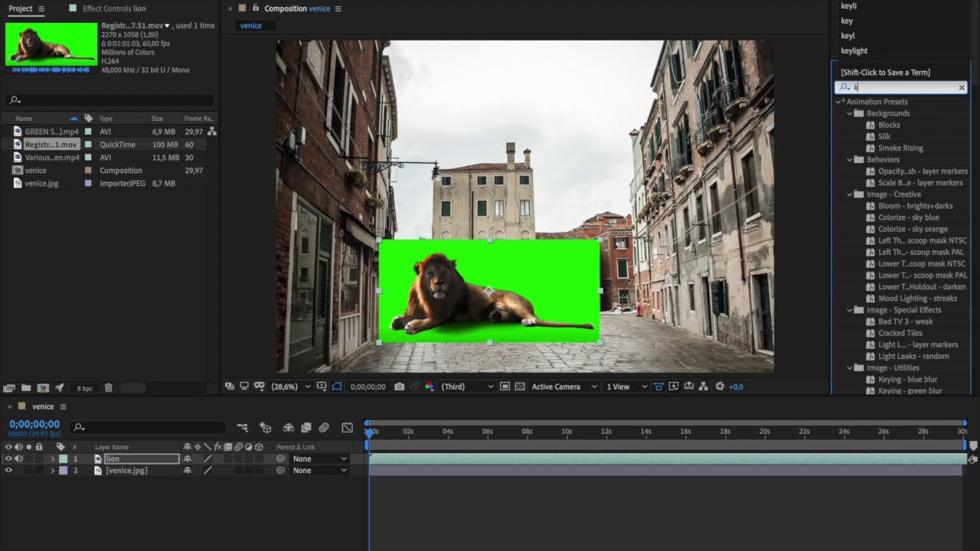This screenshot has width=980, height=551.
Task: Collapse the Backgrounds folder in presets
Action: 850,113
